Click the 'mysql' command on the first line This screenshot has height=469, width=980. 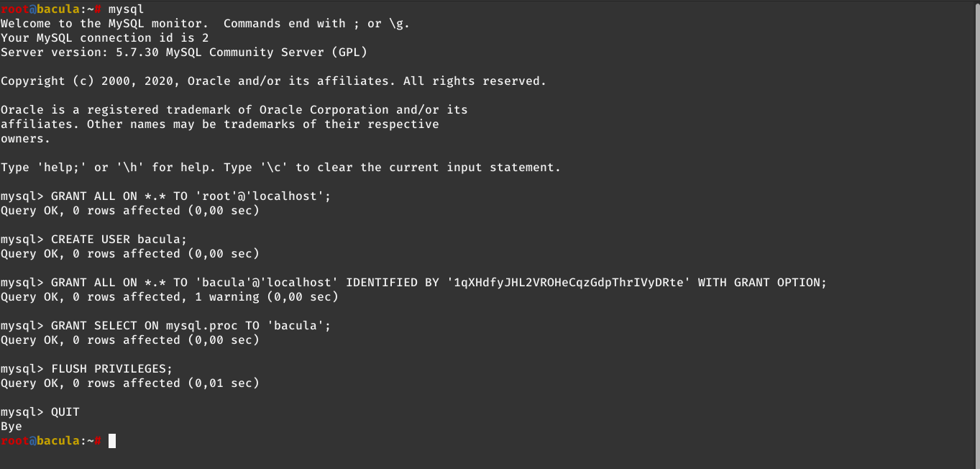tap(126, 9)
